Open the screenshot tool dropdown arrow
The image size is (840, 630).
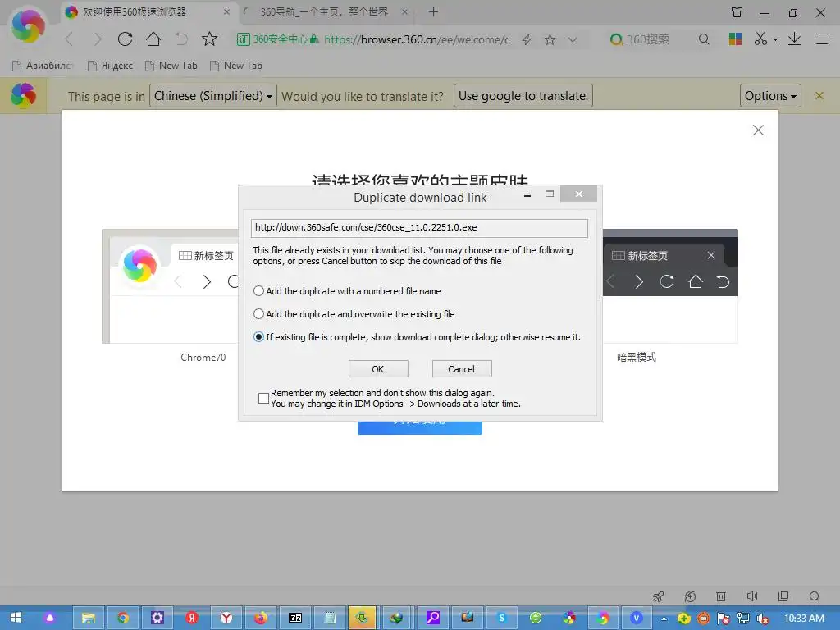(775, 39)
